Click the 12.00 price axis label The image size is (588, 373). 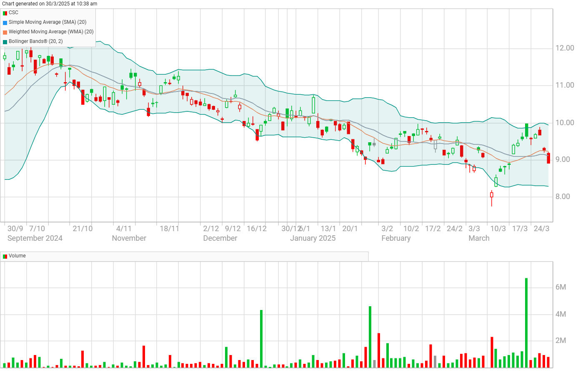point(564,48)
